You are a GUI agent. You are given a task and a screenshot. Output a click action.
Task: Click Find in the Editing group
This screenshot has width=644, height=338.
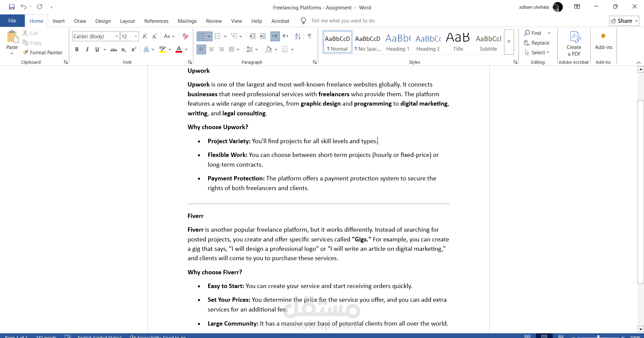533,33
